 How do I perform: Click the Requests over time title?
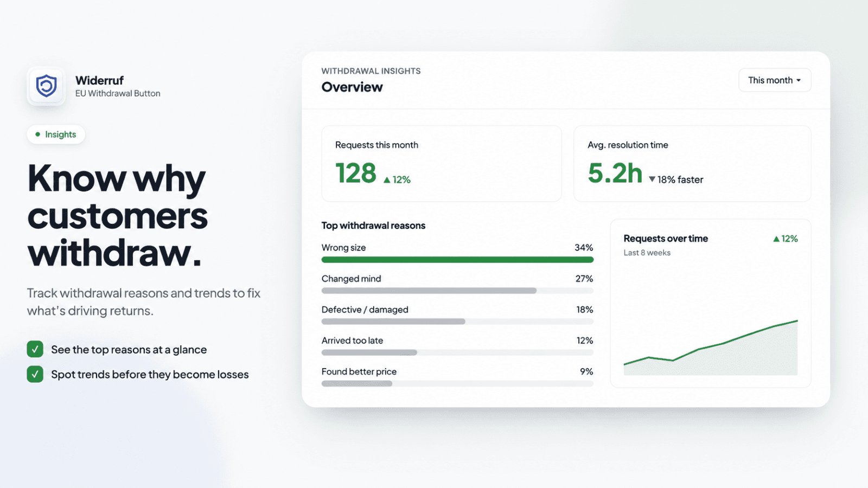tap(666, 239)
